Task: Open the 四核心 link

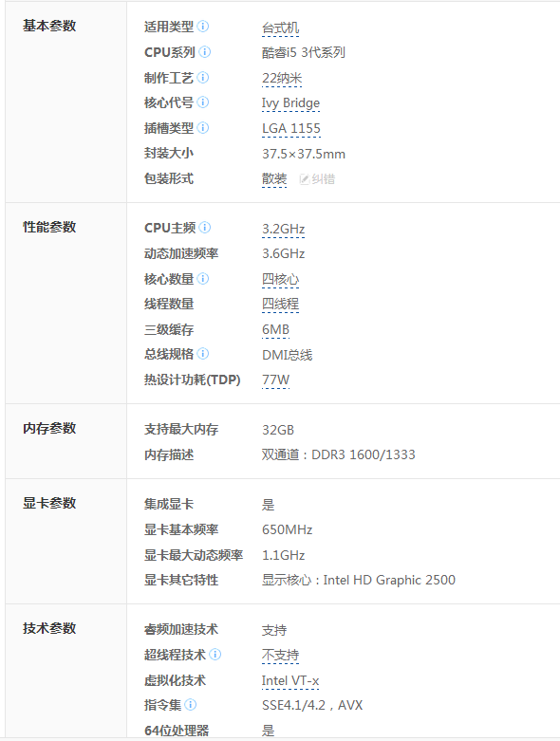Action: click(280, 279)
